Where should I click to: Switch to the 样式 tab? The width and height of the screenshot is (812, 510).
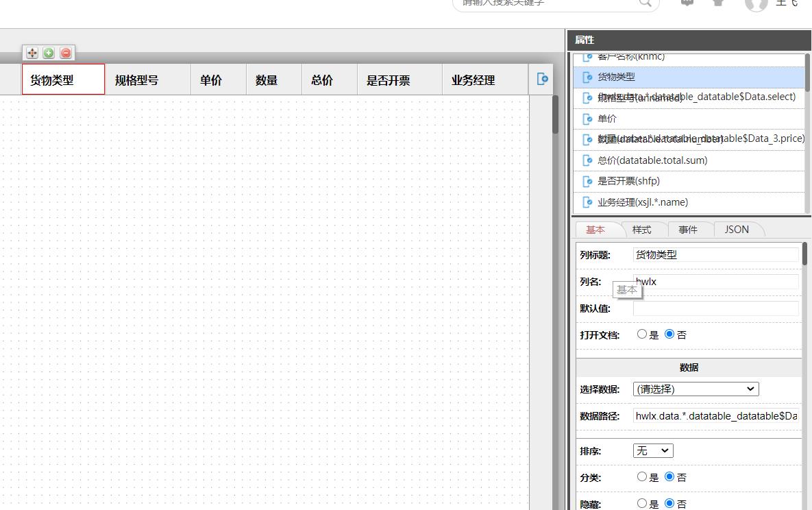point(641,230)
